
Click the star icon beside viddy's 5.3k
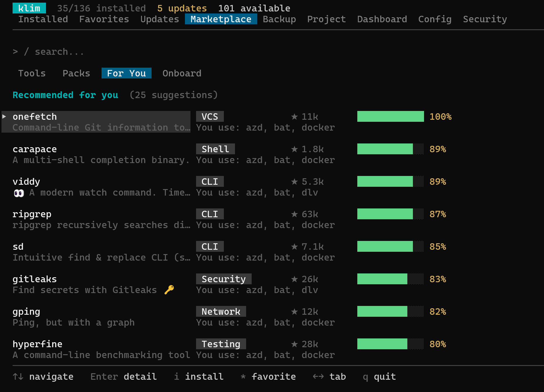pos(294,182)
